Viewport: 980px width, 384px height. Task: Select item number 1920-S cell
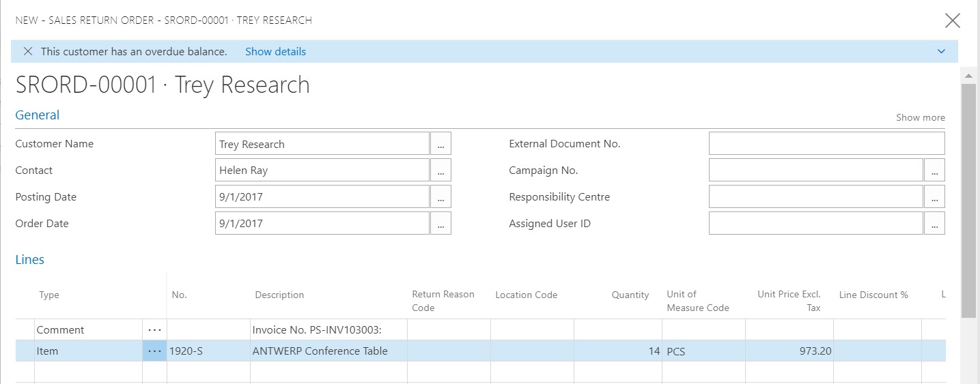pos(208,351)
